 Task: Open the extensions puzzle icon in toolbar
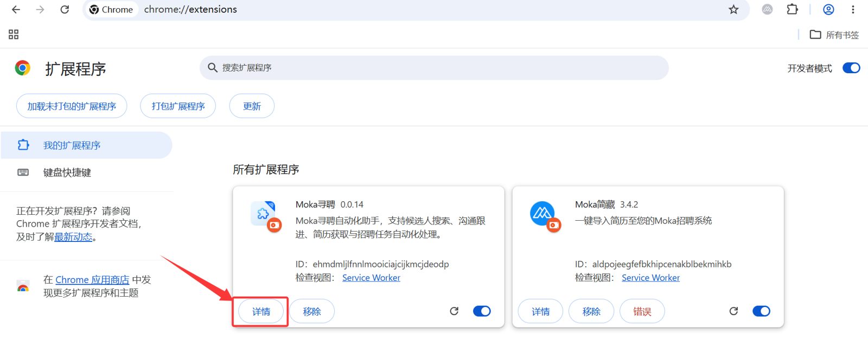[x=793, y=9]
